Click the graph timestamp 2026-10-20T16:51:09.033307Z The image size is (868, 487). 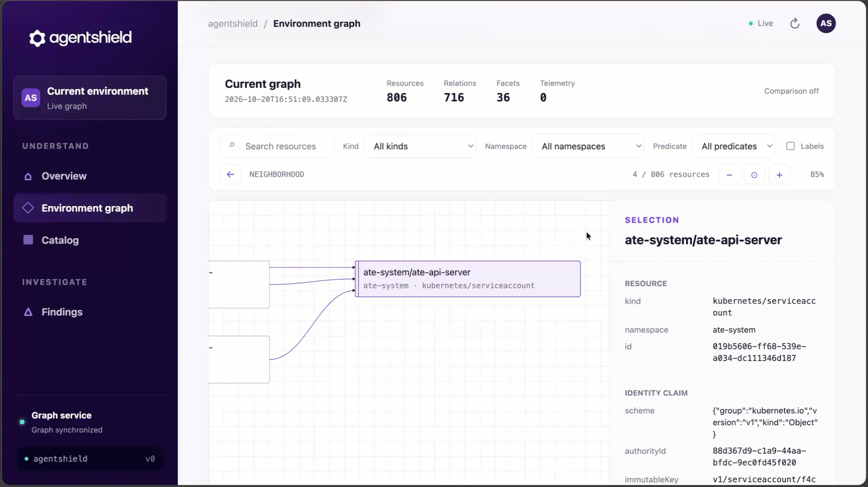point(286,99)
